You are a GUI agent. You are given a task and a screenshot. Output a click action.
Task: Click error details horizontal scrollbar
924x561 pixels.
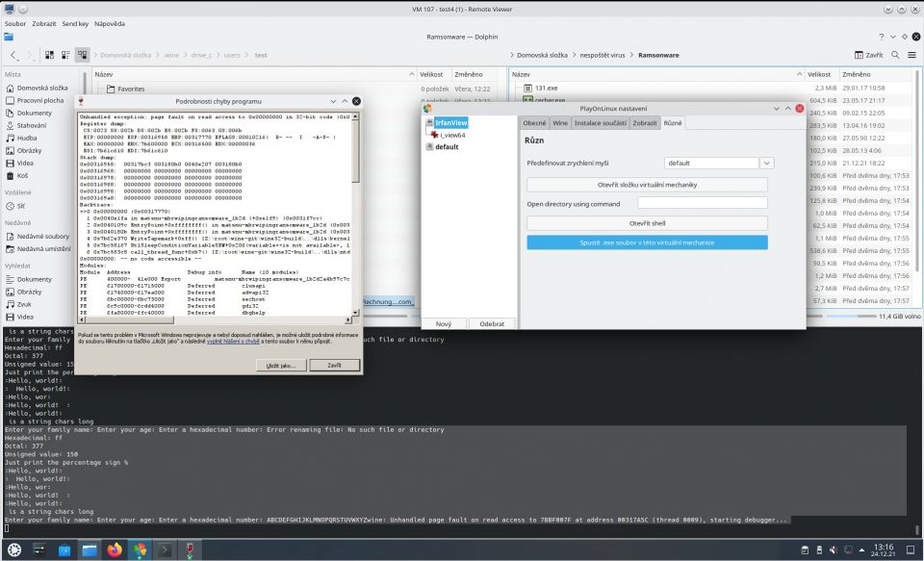click(215, 320)
